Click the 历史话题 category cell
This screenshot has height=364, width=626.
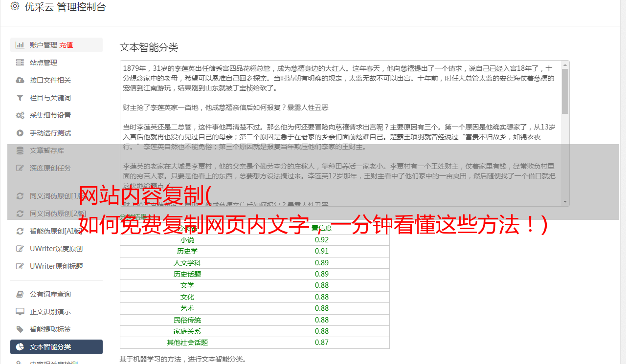[x=187, y=274]
